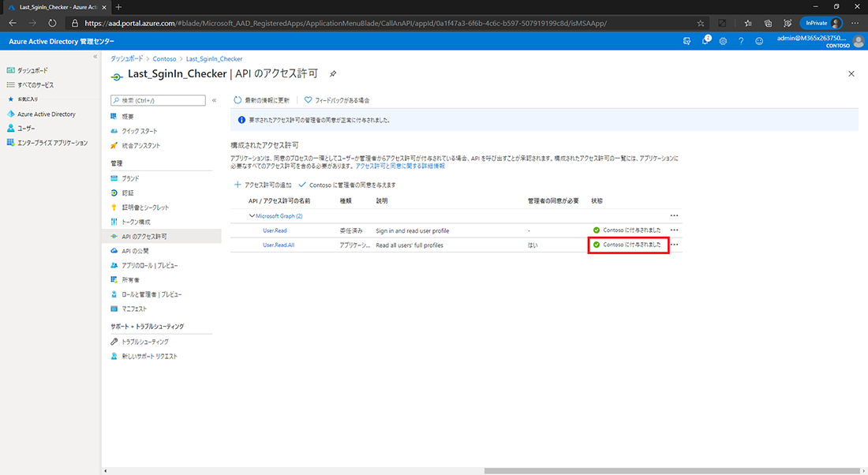Open browser settings and more menu
This screenshot has height=475, width=868.
coord(855,23)
